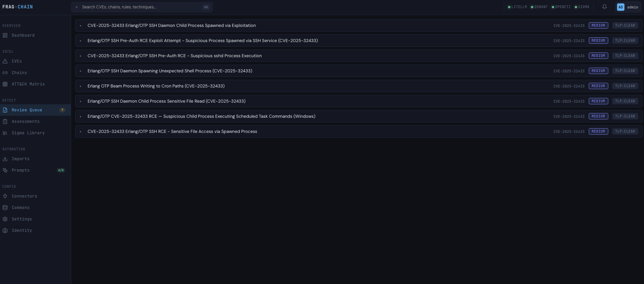Open the Imports page

pos(35,159)
